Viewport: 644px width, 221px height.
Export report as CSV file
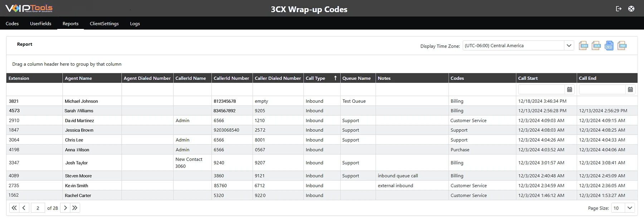tap(583, 46)
